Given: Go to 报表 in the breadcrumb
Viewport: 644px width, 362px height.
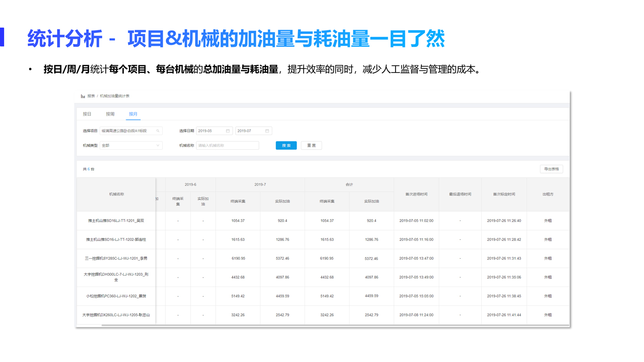Looking at the screenshot, I should tap(91, 96).
